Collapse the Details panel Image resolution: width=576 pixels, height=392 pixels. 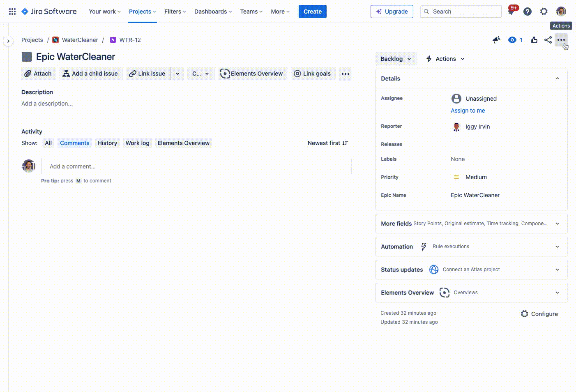[558, 78]
